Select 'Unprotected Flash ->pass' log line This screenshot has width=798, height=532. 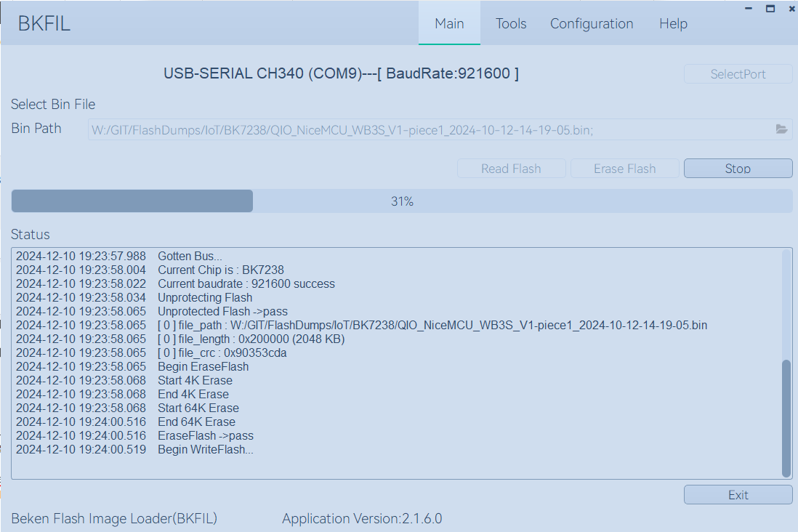152,311
